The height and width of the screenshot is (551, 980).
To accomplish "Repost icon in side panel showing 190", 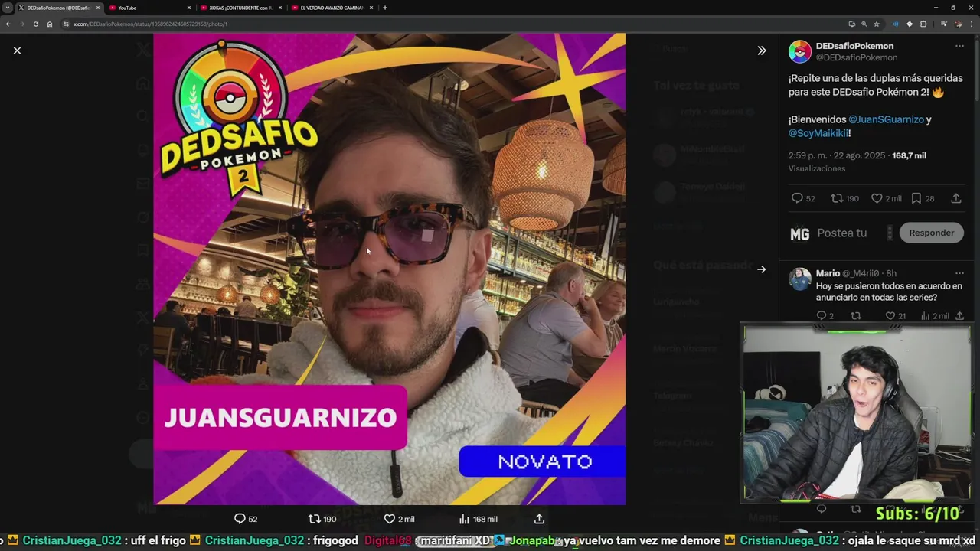I will coord(837,198).
